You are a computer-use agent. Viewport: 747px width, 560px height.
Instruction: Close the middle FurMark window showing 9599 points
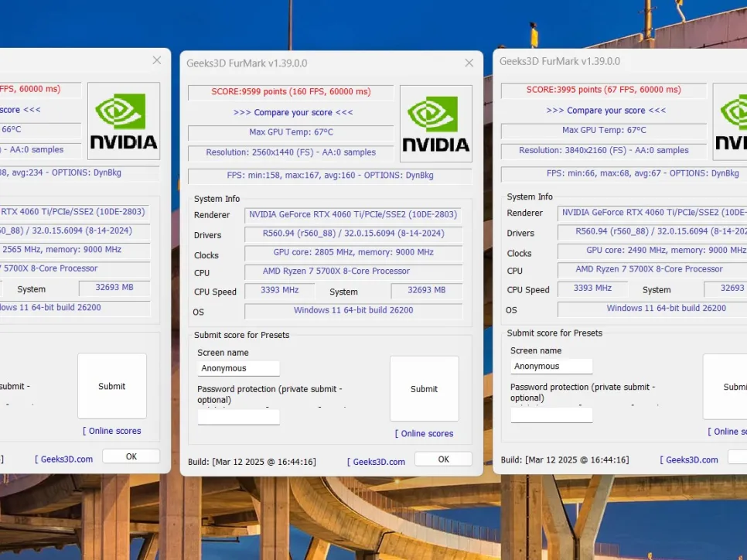pos(469,63)
